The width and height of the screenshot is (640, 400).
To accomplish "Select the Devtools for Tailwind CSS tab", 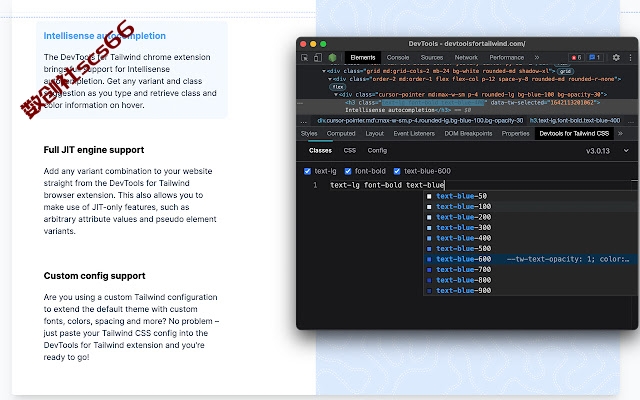I will [574, 133].
